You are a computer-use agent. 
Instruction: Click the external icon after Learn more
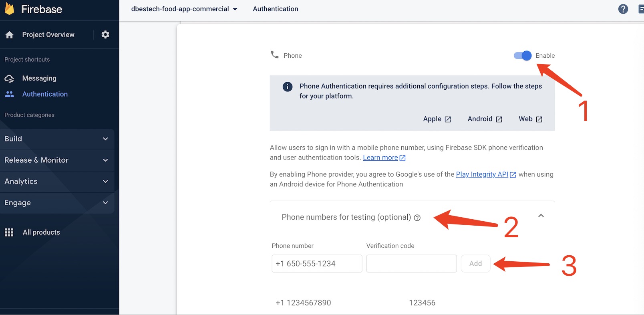click(x=402, y=158)
